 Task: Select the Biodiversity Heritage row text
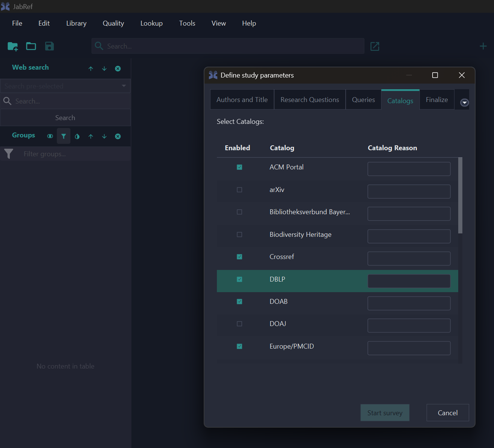pyautogui.click(x=300, y=235)
